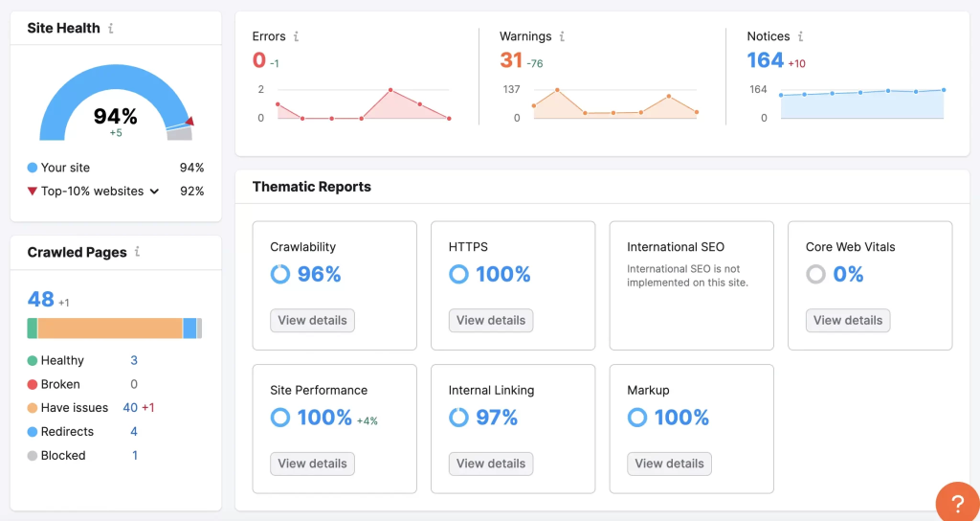Expand the Top-10% websites dropdown

point(152,192)
